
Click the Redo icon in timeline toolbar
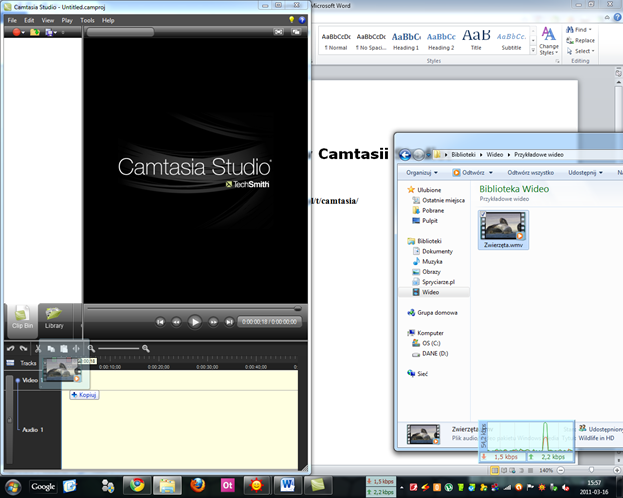tap(23, 349)
